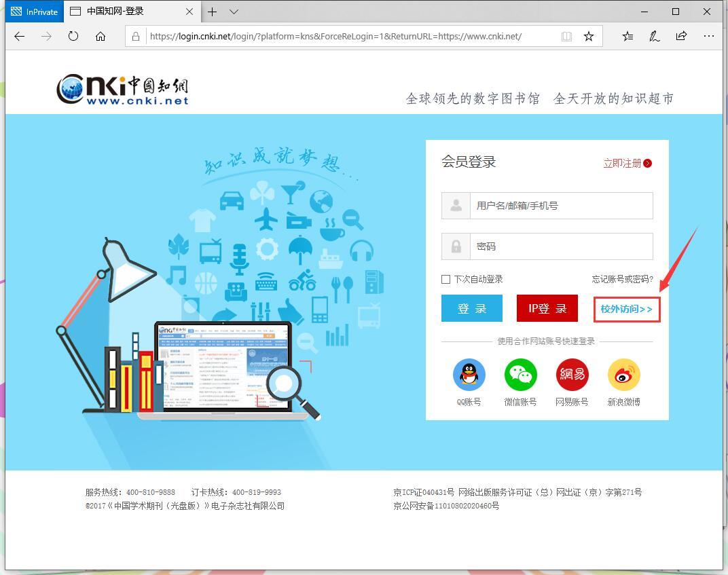Open the browser More actions (...) menu

pyautogui.click(x=709, y=36)
